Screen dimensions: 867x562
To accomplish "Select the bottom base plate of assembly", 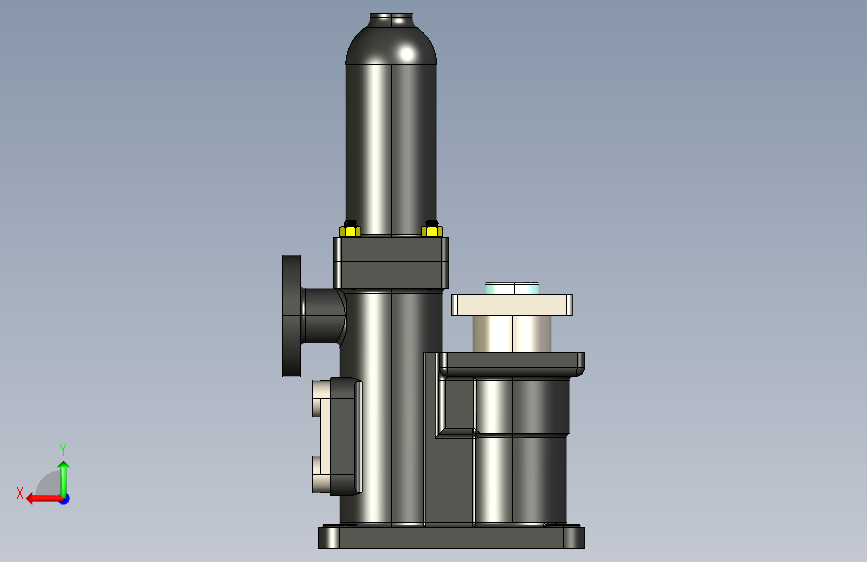I will [x=451, y=537].
